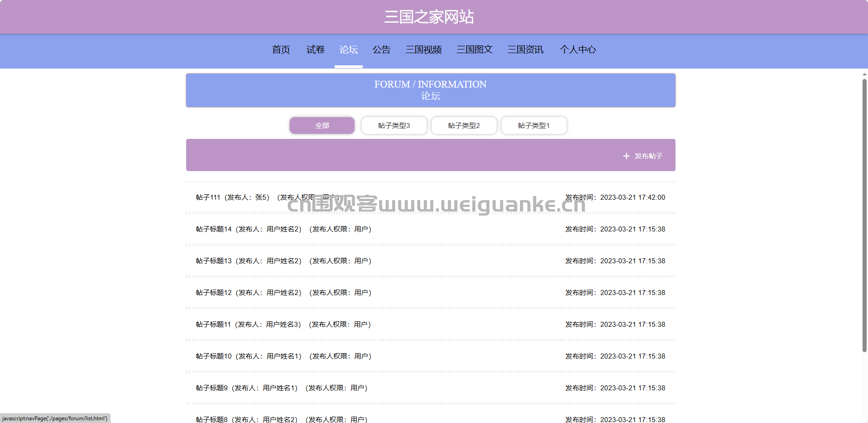Select the 论坛 navigation tab
This screenshot has height=423, width=868.
pyautogui.click(x=349, y=50)
